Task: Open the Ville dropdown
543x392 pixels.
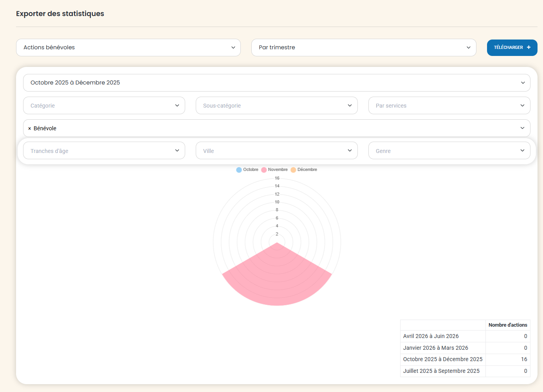Action: click(x=276, y=151)
